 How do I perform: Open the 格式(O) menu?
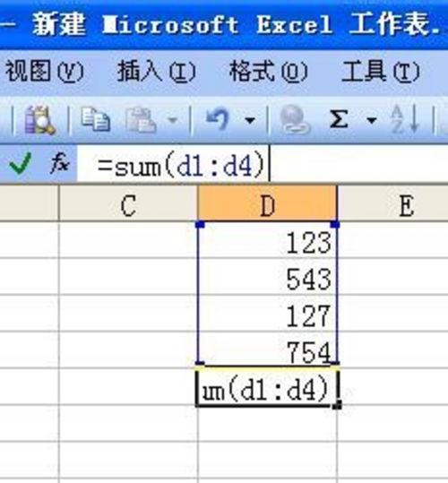pos(268,72)
